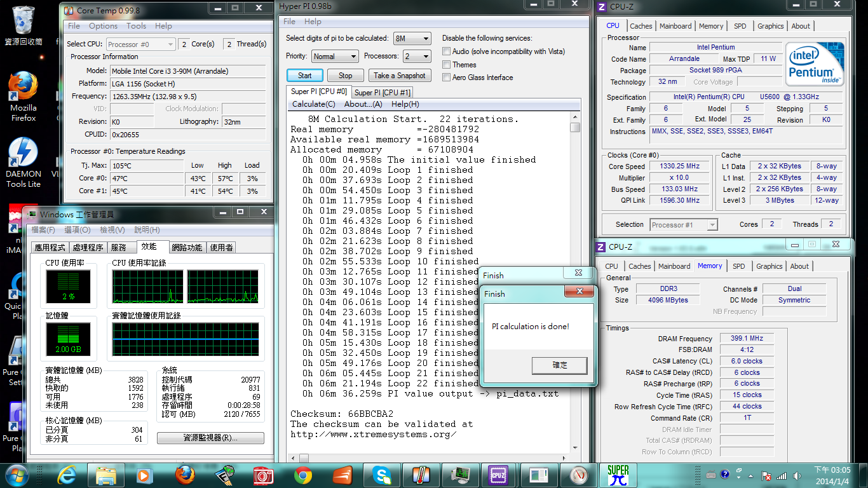Switch to Mainboard tab in top CPU-Z
Viewport: 868px width, 488px height.
click(675, 26)
